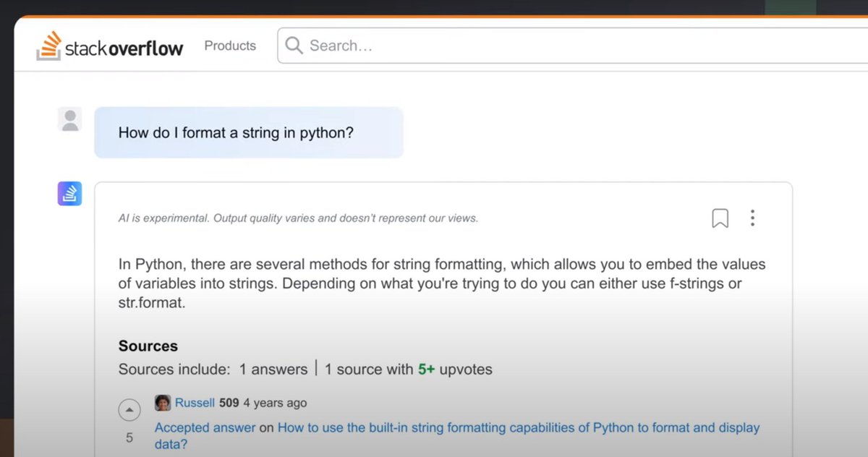Click the search magnifying glass icon

[x=294, y=46]
